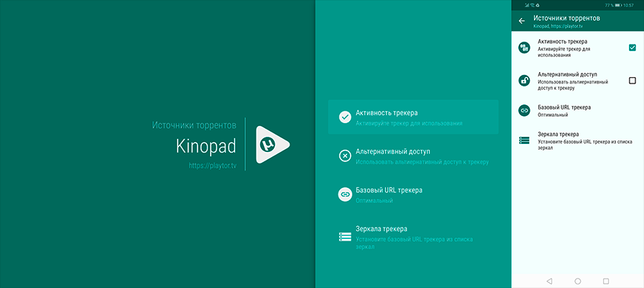Viewport: 644px width, 288px height.
Task: Select the Активность трекера row in the TV panel
Action: 413,117
